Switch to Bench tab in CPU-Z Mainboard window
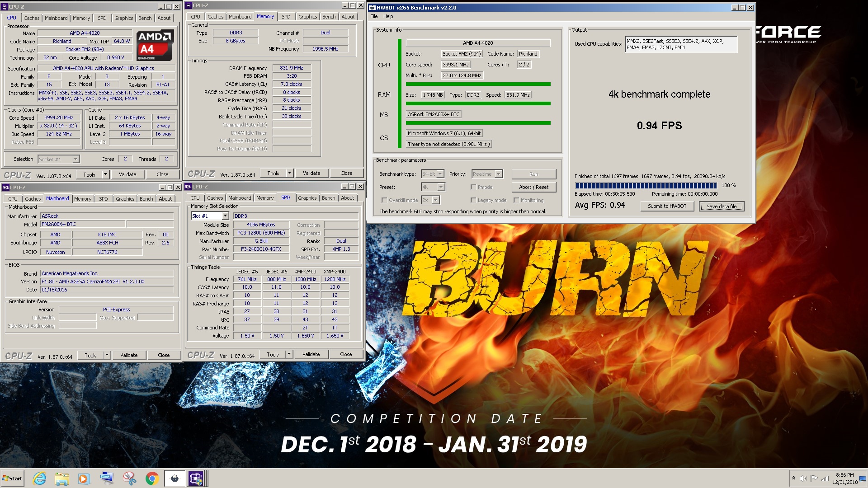Viewport: 868px width, 488px height. pos(146,199)
